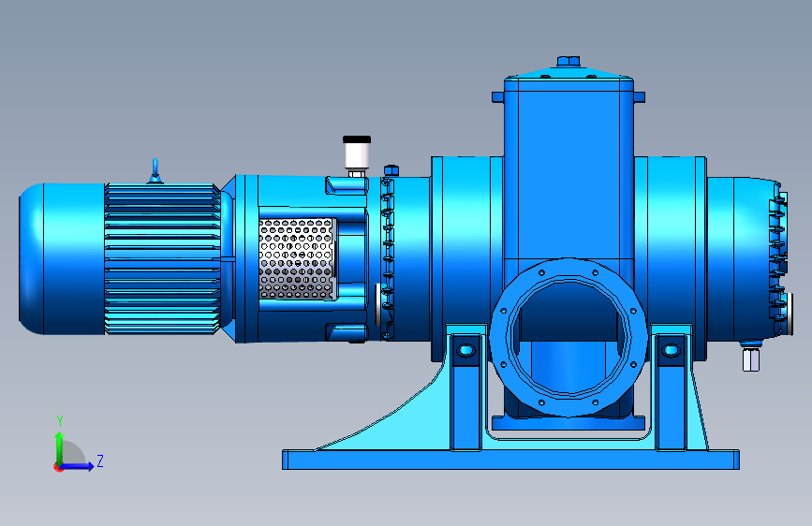
Task: Pick the white drain plug under the right end cover
Action: (x=751, y=359)
